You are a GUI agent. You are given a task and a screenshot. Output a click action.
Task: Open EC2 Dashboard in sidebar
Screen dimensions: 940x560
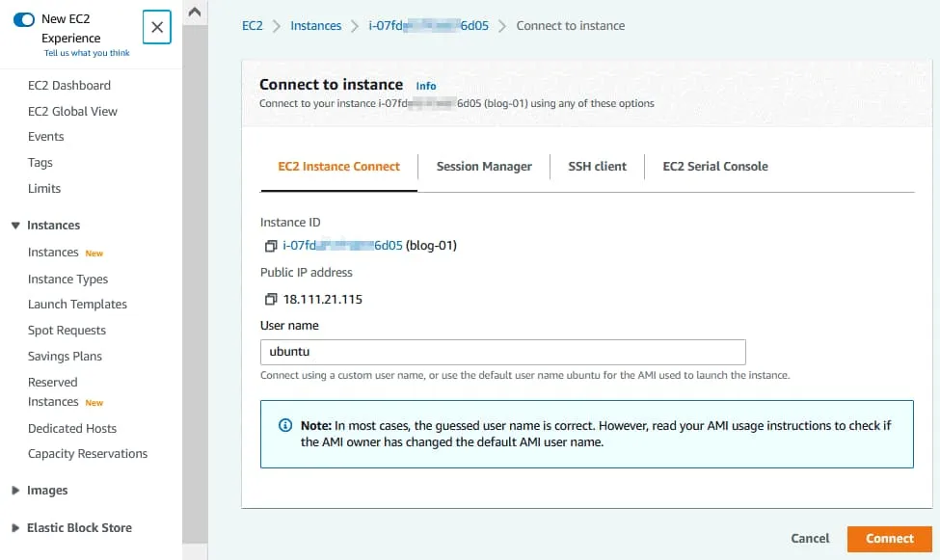pos(69,86)
